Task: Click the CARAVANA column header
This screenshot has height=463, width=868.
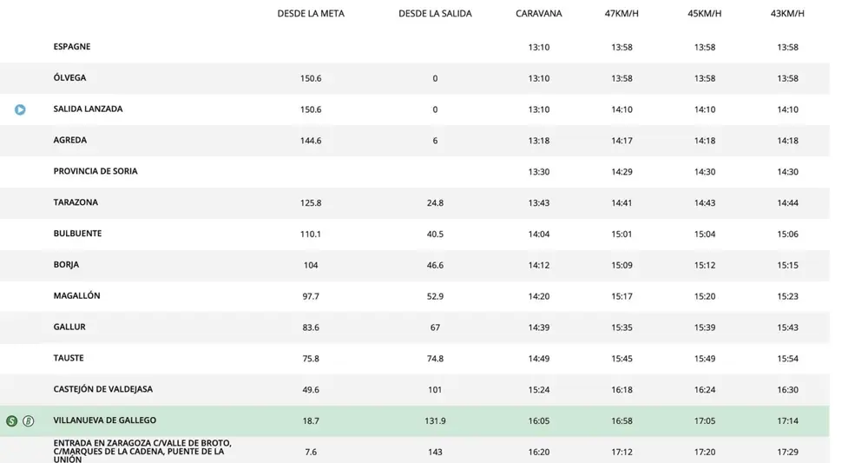Action: [x=539, y=13]
